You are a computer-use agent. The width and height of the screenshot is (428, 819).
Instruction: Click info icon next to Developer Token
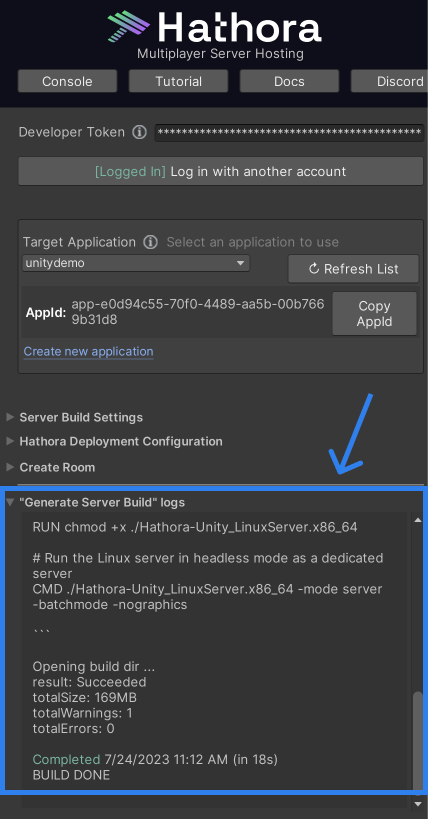click(139, 133)
